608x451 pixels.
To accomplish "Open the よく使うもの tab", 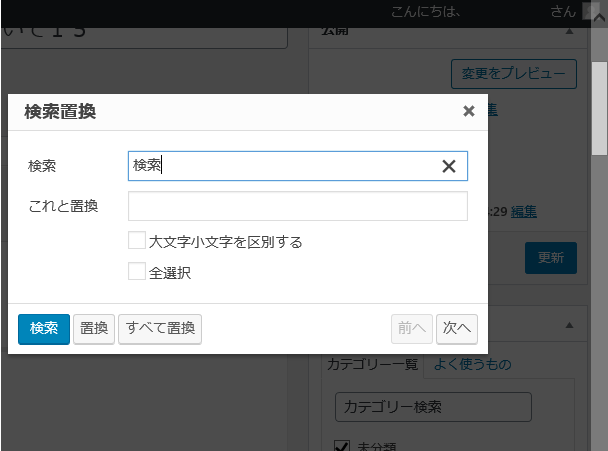I will [471, 365].
